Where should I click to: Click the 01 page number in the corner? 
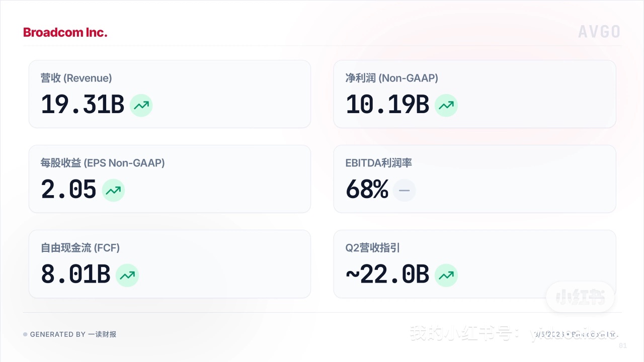point(623,346)
